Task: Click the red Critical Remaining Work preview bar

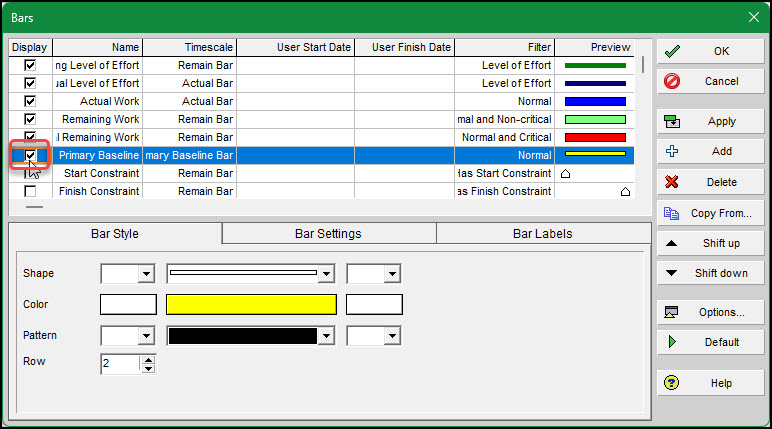Action: click(595, 137)
